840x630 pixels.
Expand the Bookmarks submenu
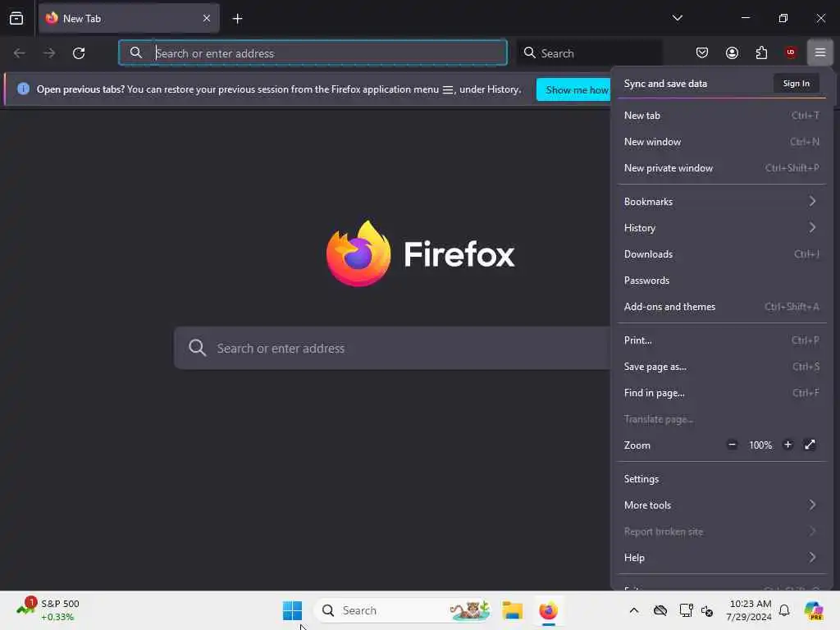pyautogui.click(x=722, y=202)
